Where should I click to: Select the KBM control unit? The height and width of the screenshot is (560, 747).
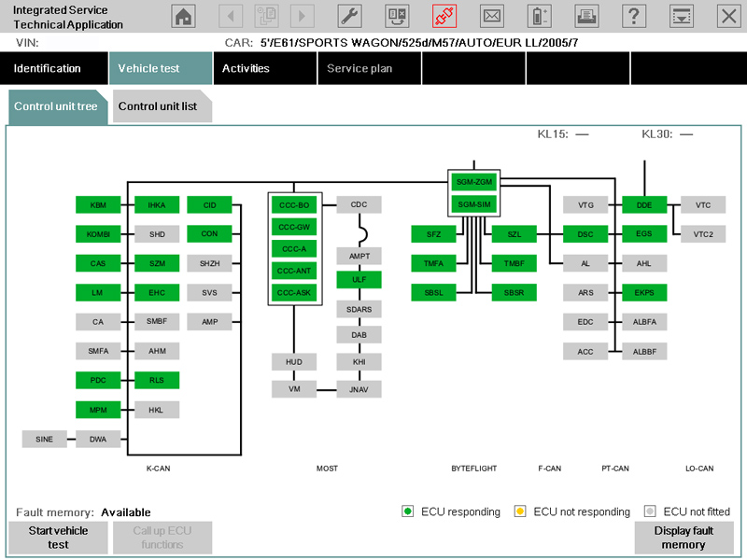[x=98, y=205]
